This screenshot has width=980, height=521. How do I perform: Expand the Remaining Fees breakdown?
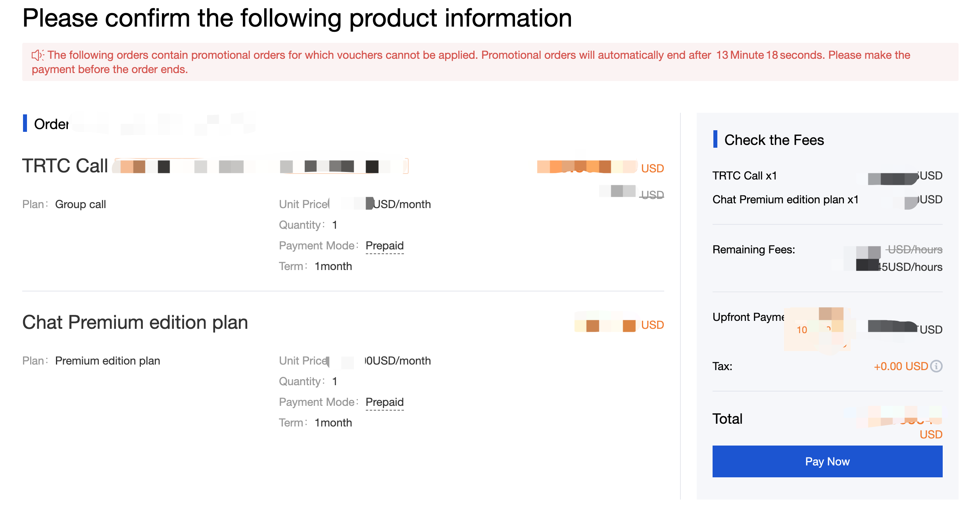[754, 249]
